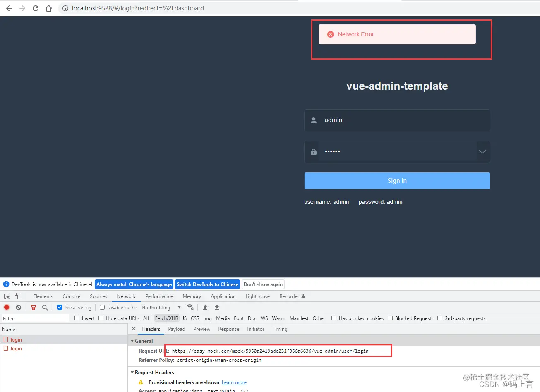Close the request details pane with X

[134, 329]
